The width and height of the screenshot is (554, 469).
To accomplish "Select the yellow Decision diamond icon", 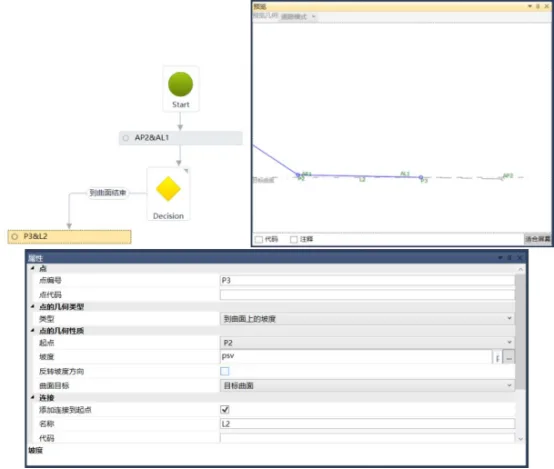I will [168, 189].
